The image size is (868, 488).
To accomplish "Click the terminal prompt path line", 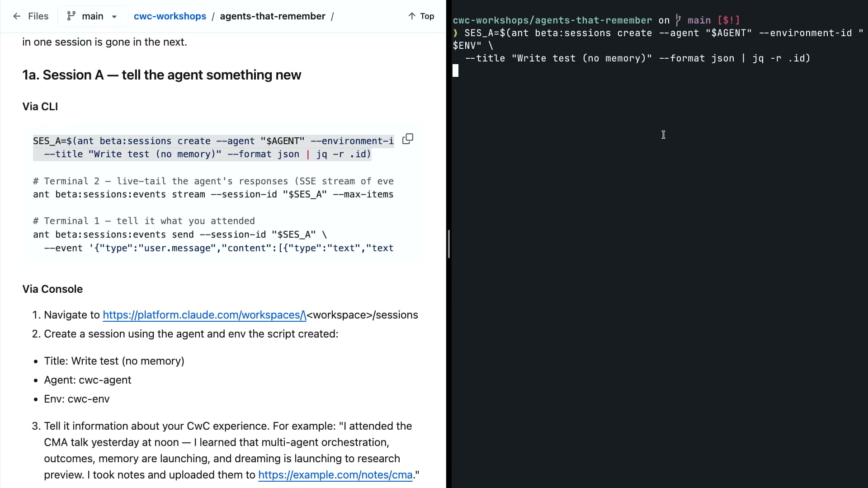I will [596, 20].
